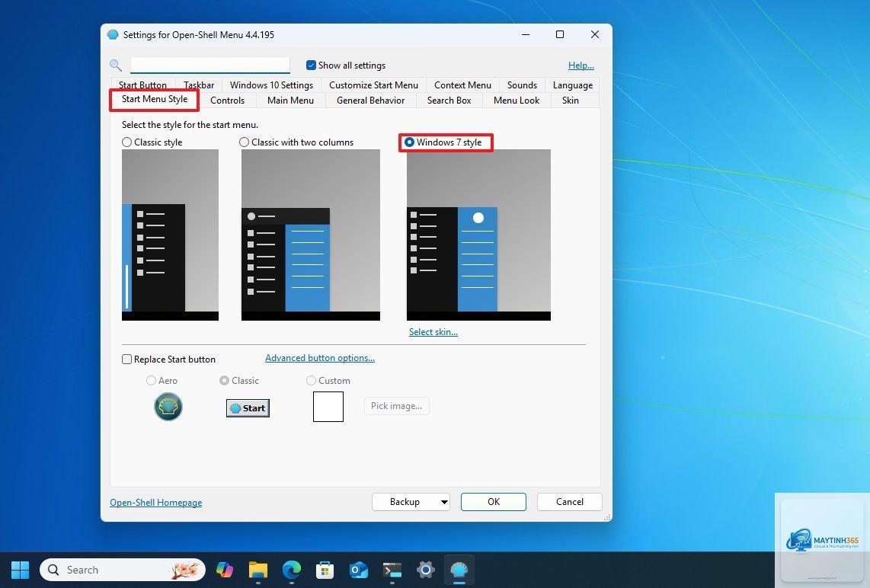
Task: Click the Classic Start button image
Action: coord(248,408)
